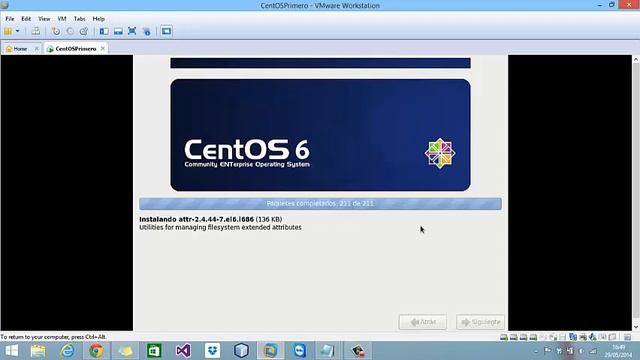Click the taskbar clock showing 16:49
The height and width of the screenshot is (360, 640).
(x=618, y=351)
